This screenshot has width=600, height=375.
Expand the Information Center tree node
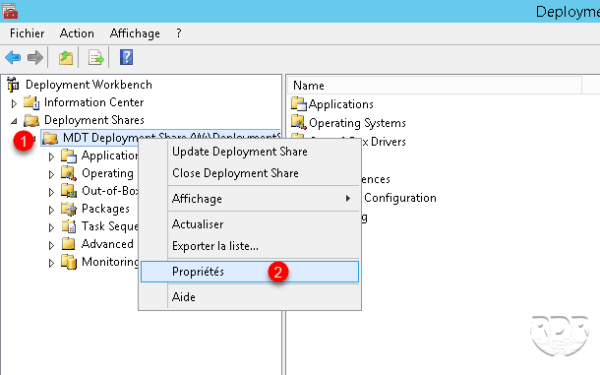tap(14, 103)
